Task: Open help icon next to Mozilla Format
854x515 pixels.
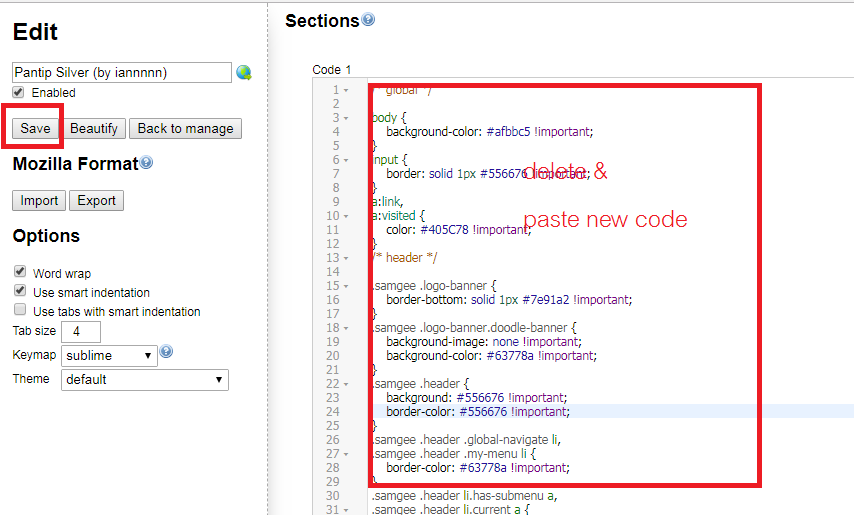Action: tap(146, 163)
